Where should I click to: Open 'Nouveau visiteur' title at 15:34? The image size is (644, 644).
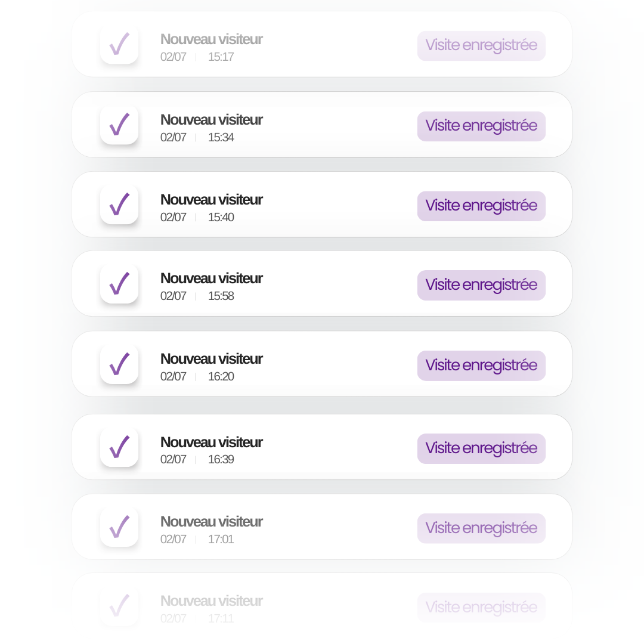click(x=211, y=120)
